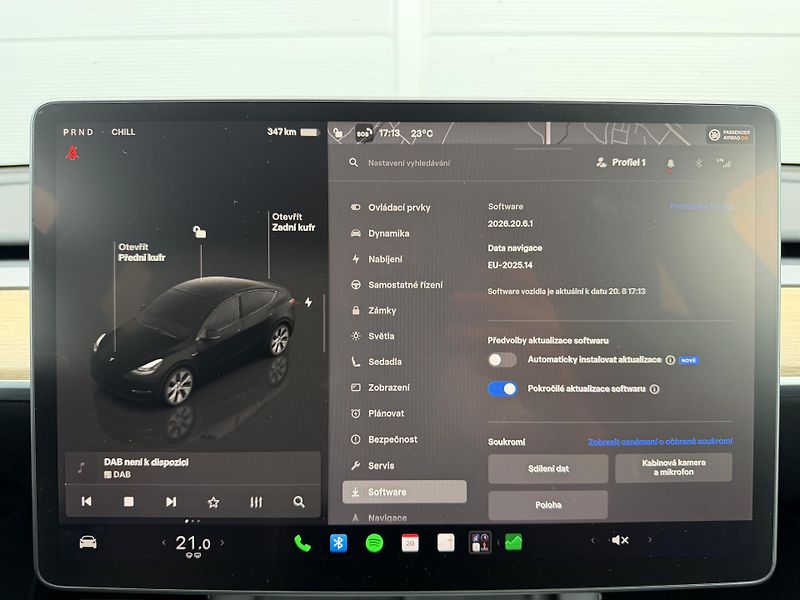Click the search magnifier in settings
800x600 pixels.
tap(353, 162)
